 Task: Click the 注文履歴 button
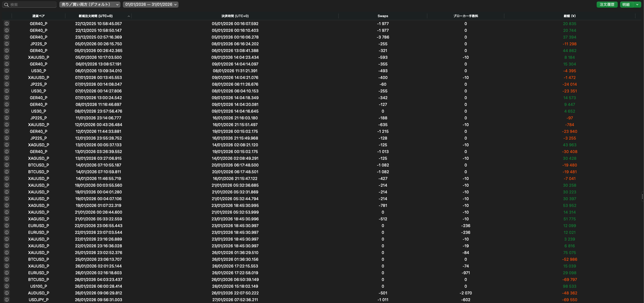click(x=607, y=5)
